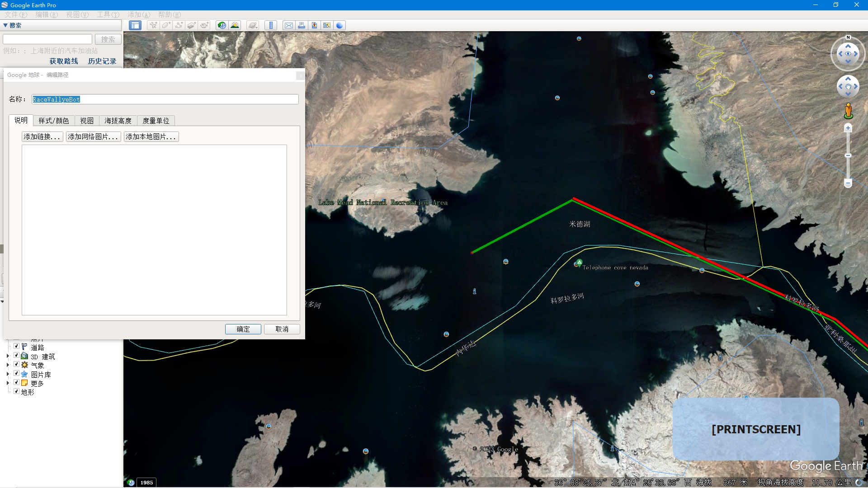Screen dimensions: 868x488
Task: Open the planet switcher icon
Action: pos(253,25)
